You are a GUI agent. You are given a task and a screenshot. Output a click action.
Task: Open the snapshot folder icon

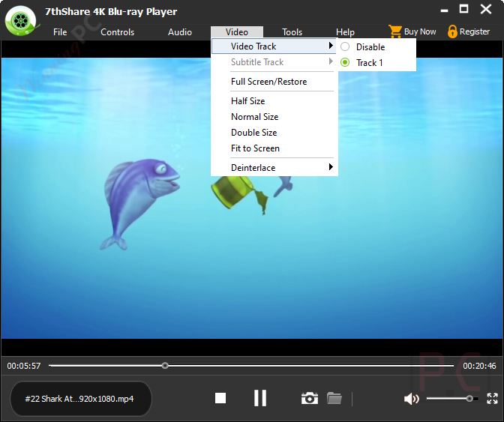coord(334,398)
